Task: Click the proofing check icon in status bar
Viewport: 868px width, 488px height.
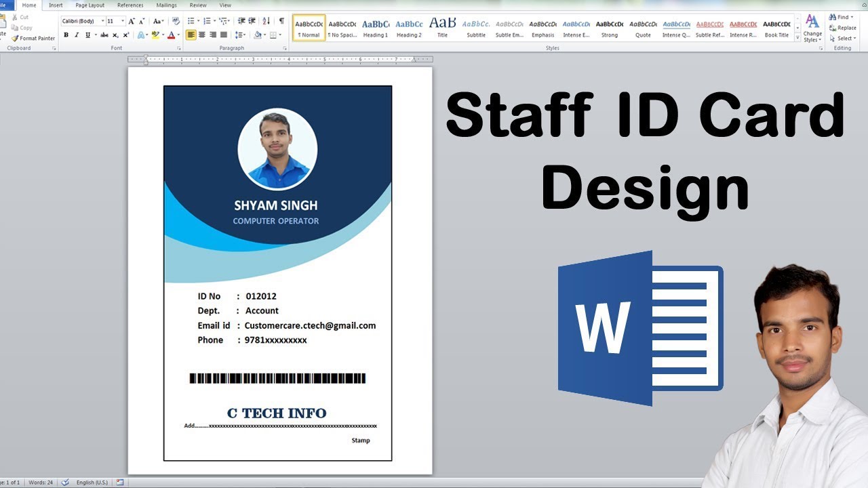Action: click(x=65, y=483)
